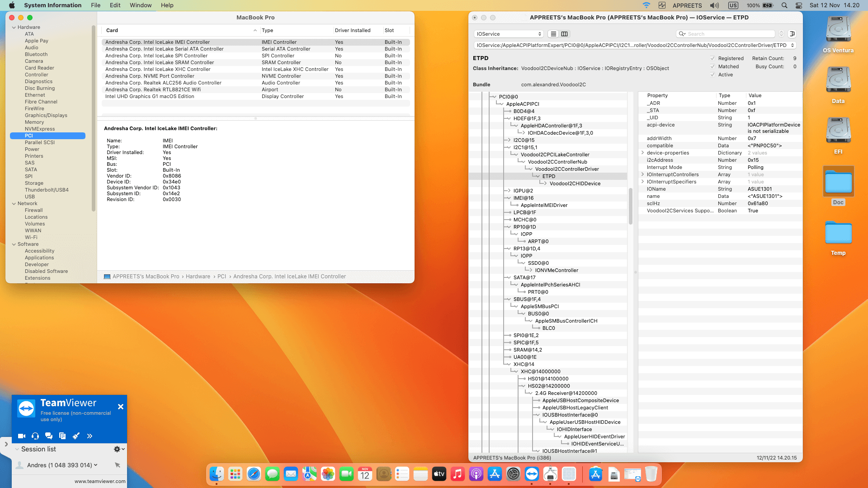Screen dimensions: 868x488
Task: Select the Realtek RTL8821CE Wifi row
Action: click(256, 89)
